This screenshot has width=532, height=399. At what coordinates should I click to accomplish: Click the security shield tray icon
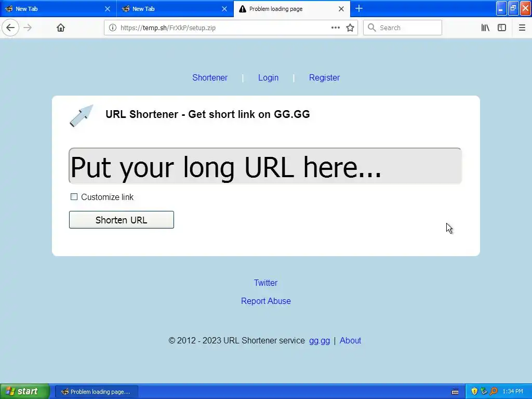474,391
